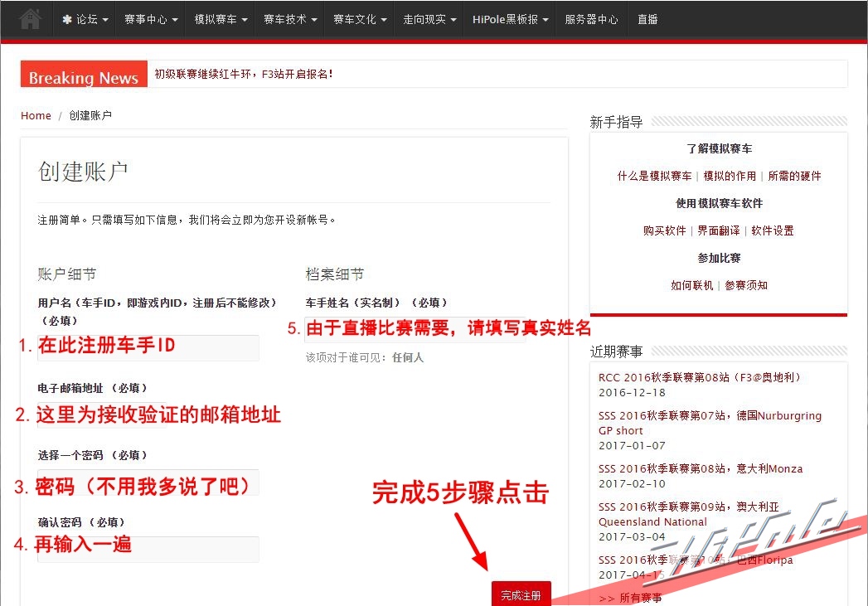
Task: Open SSS 第09站 Queensland National event
Action: coord(689,514)
